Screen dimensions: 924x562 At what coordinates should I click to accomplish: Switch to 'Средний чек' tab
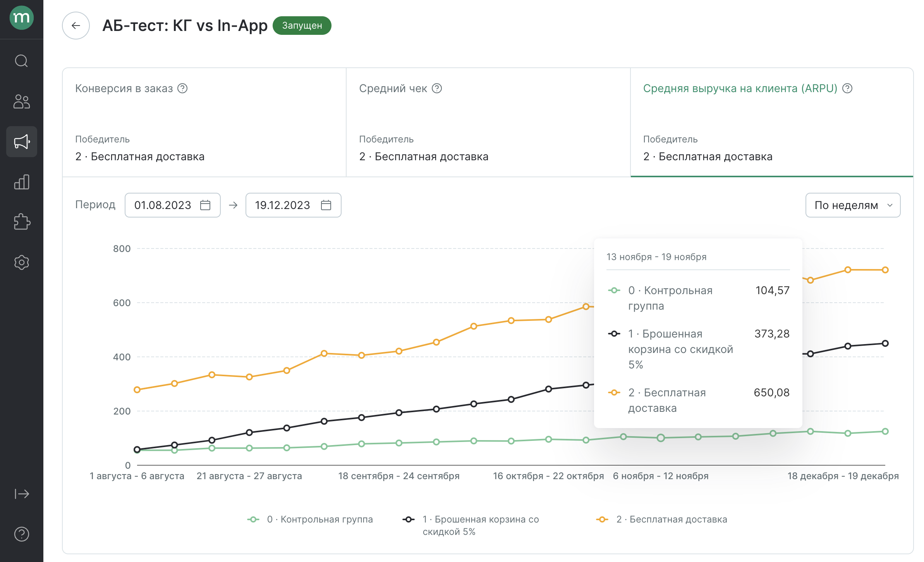pos(488,122)
